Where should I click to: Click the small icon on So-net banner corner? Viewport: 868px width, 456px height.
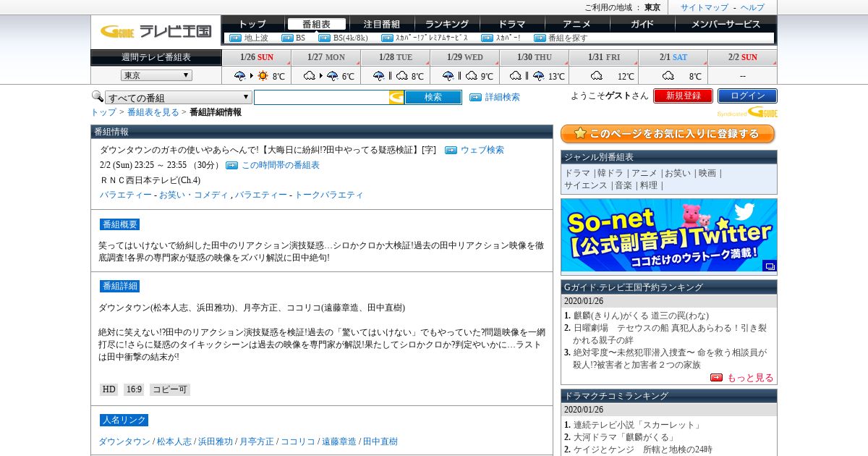point(770,266)
